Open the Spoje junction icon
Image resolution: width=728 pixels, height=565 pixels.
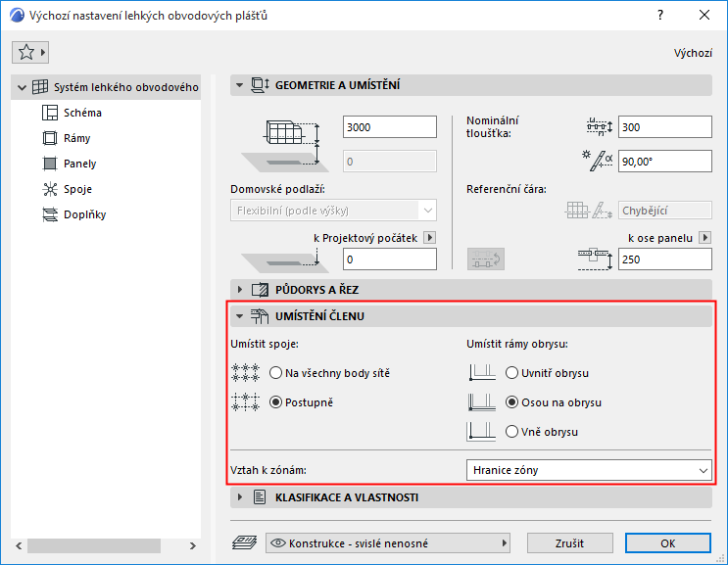[x=50, y=189]
